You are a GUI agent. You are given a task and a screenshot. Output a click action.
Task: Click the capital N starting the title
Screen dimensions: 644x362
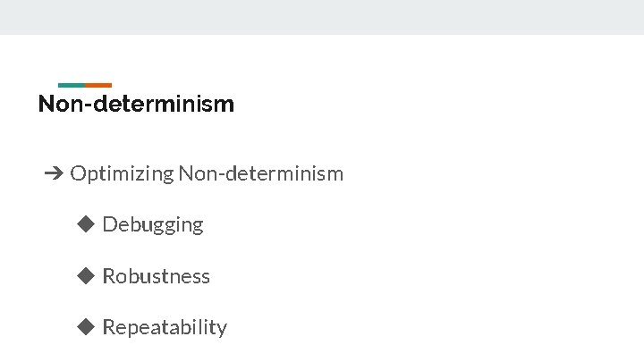tap(47, 105)
